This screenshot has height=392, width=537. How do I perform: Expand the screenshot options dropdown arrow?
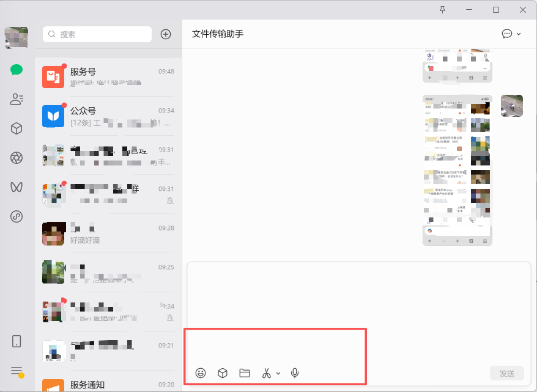coord(278,374)
